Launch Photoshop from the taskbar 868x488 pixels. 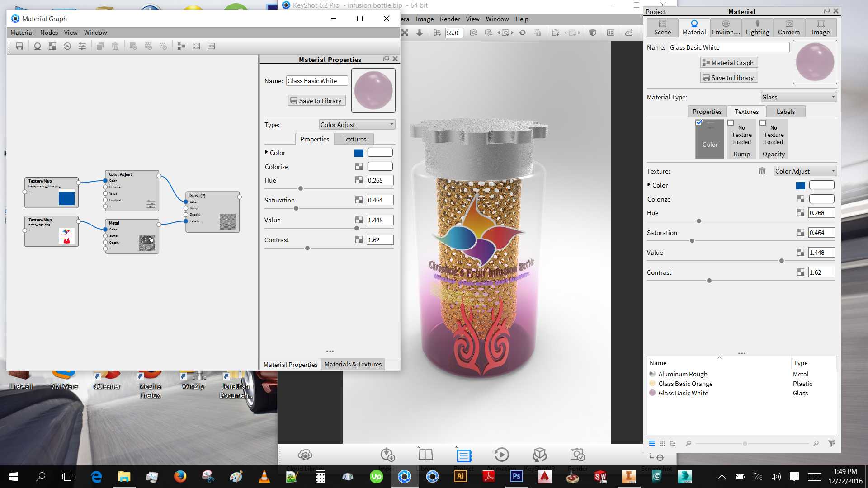(516, 476)
